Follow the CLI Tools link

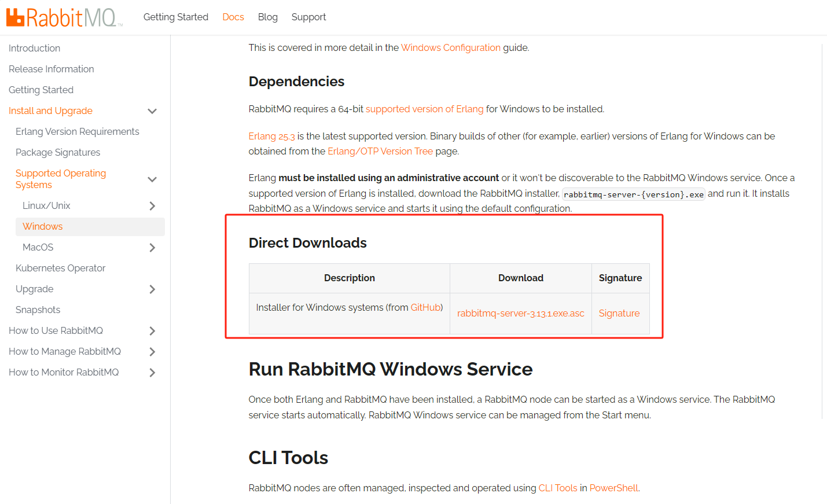pyautogui.click(x=558, y=488)
